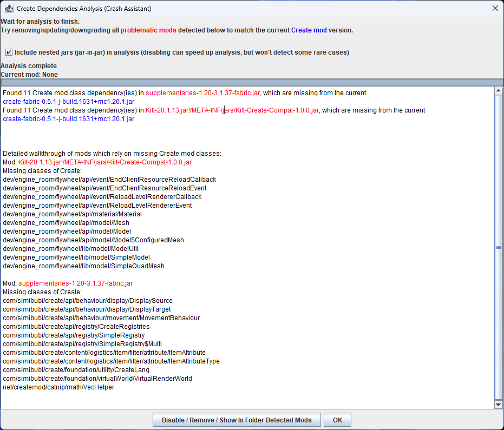Image resolution: width=504 pixels, height=430 pixels.
Task: Click the second create-fabric-0.5.1-j-build.1631+mc1.20.1.jar line
Action: [x=68, y=119]
